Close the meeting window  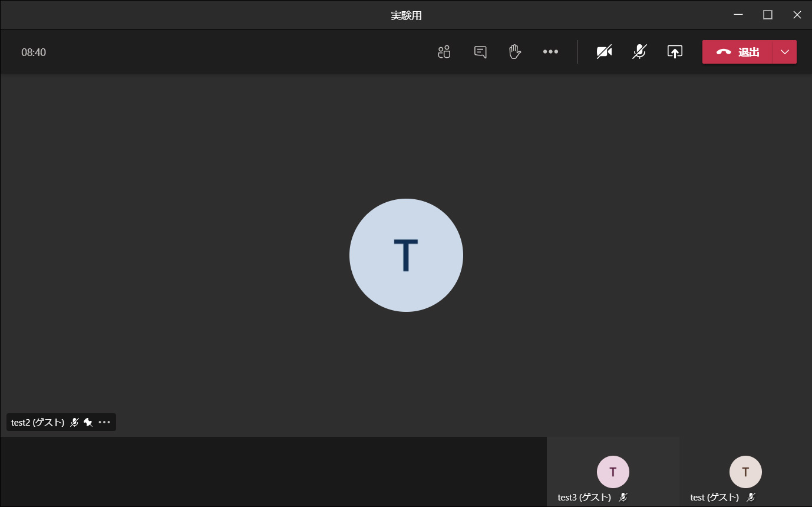point(797,15)
